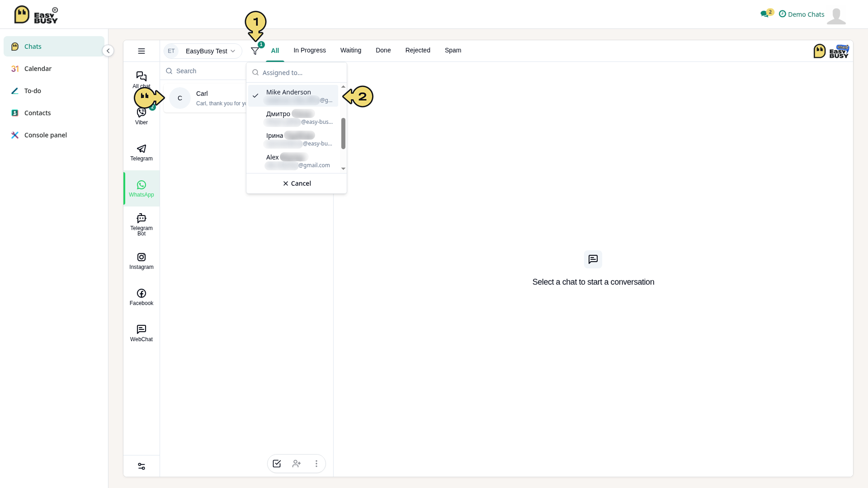Click the assignee list up arrow
868x488 pixels.
point(343,86)
